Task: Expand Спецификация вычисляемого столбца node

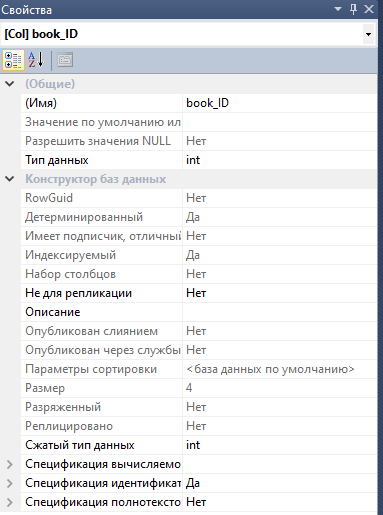Action: click(10, 464)
